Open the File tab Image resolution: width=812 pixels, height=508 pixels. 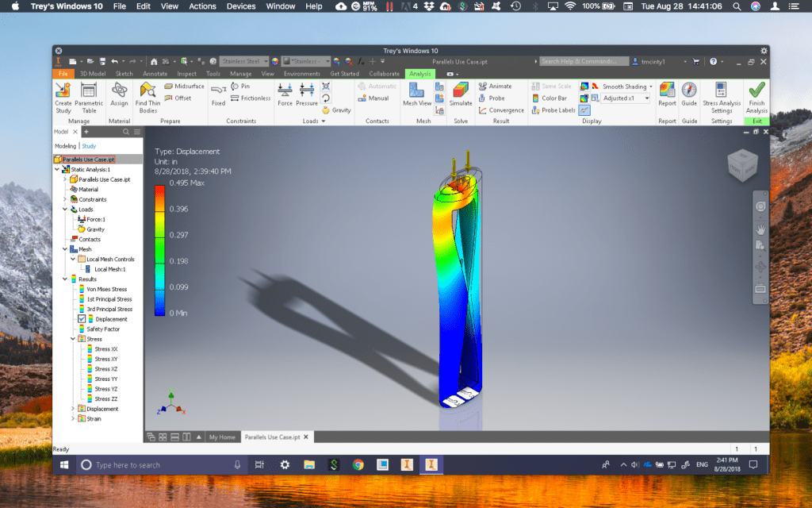point(63,74)
